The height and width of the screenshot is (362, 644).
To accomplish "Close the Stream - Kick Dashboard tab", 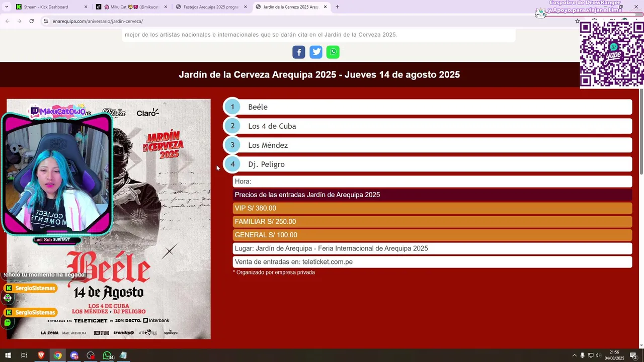I will pyautogui.click(x=86, y=7).
